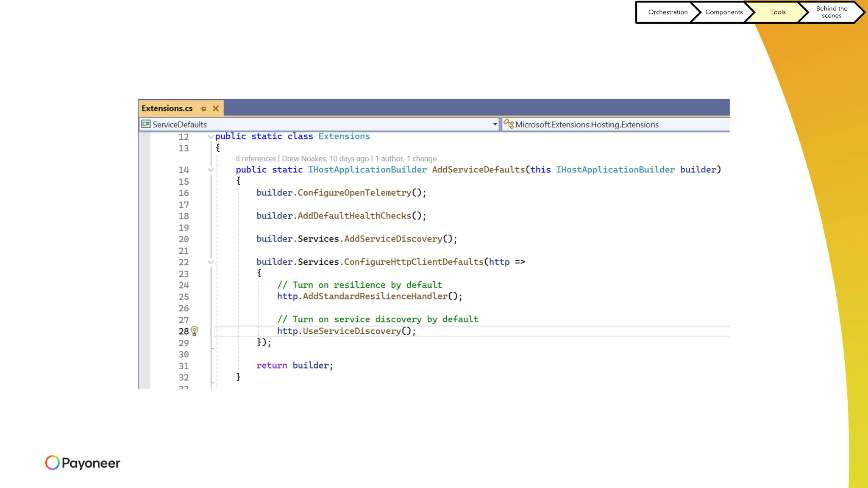
Task: Click ConfigureOpenTelemetry on line 16
Action: click(354, 193)
